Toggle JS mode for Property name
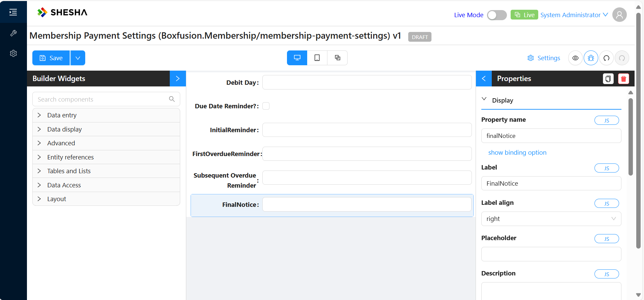The width and height of the screenshot is (644, 300). [607, 120]
